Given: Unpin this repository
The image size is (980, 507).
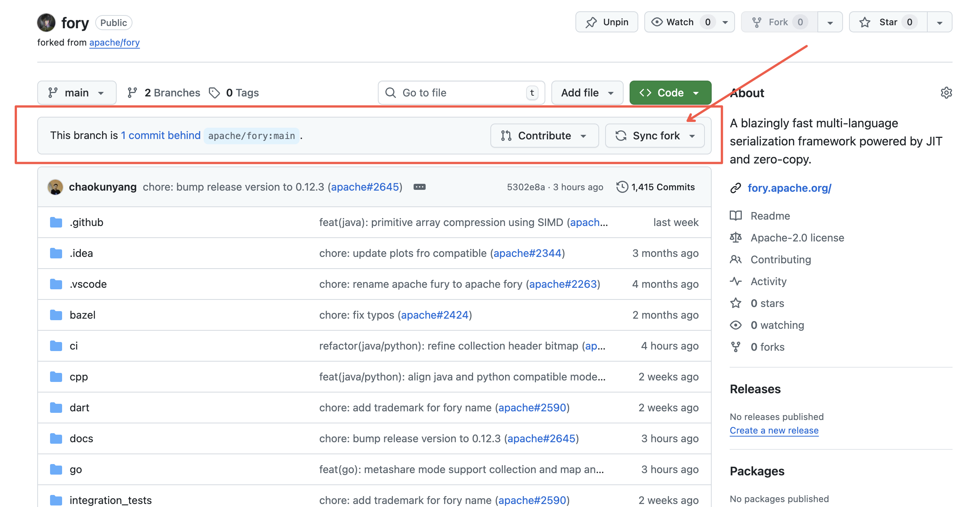Looking at the screenshot, I should click(606, 22).
